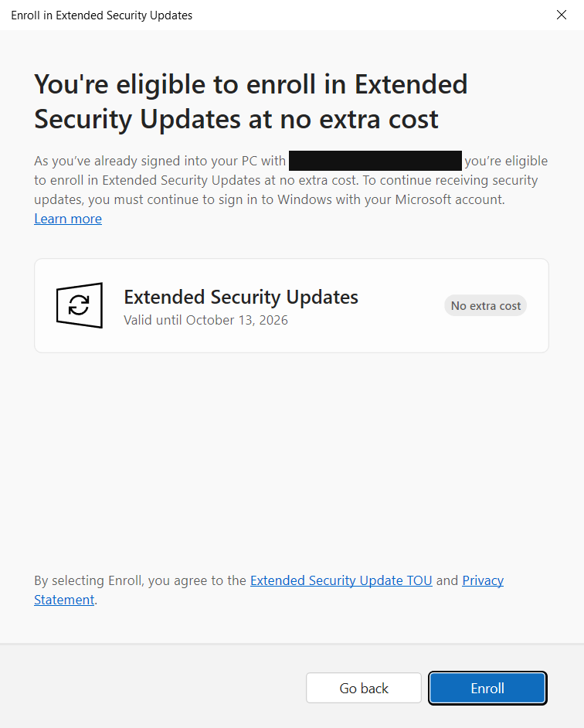
Task: Click the "Security Updates at no extra cost" heading line
Action: 236,119
